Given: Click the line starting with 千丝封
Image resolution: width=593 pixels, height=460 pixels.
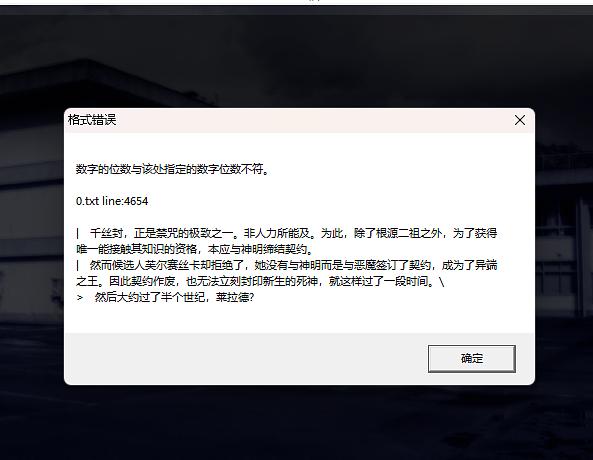Looking at the screenshot, I should [293, 233].
